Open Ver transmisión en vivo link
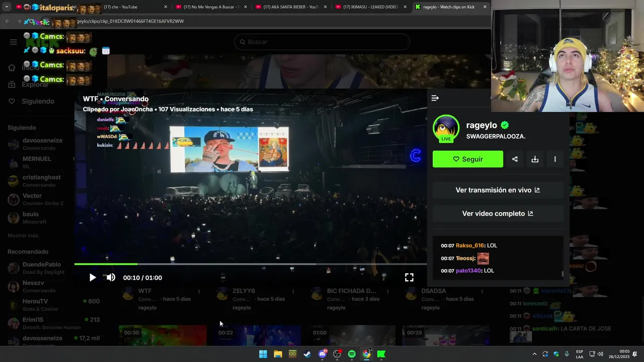This screenshot has width=644, height=362. point(498,190)
